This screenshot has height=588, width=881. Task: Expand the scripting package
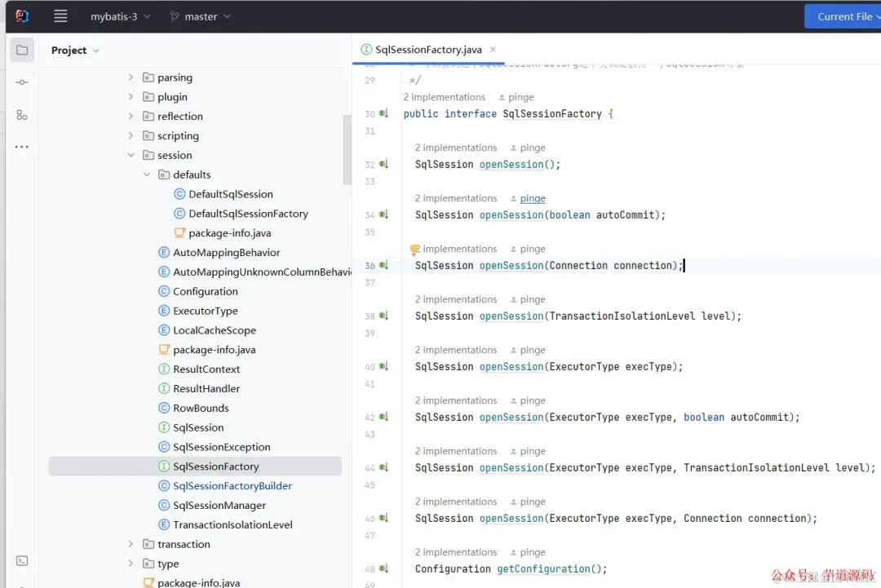[131, 136]
